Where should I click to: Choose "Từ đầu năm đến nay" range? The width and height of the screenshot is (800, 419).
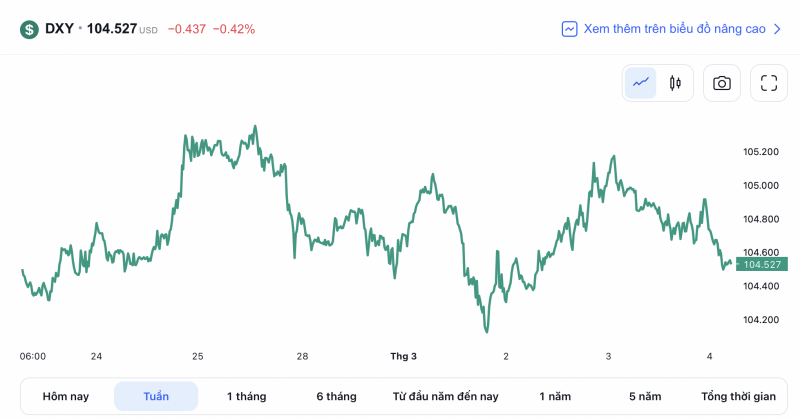[445, 397]
